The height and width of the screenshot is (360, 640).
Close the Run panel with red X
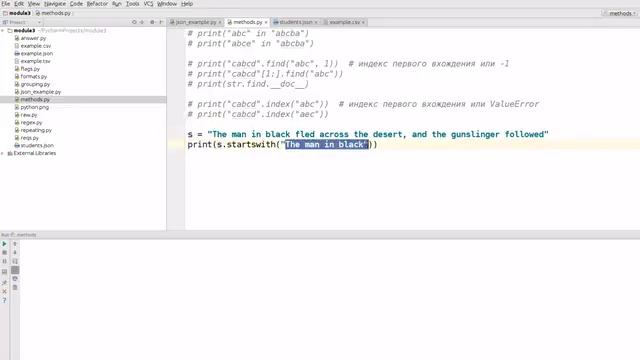click(4, 291)
